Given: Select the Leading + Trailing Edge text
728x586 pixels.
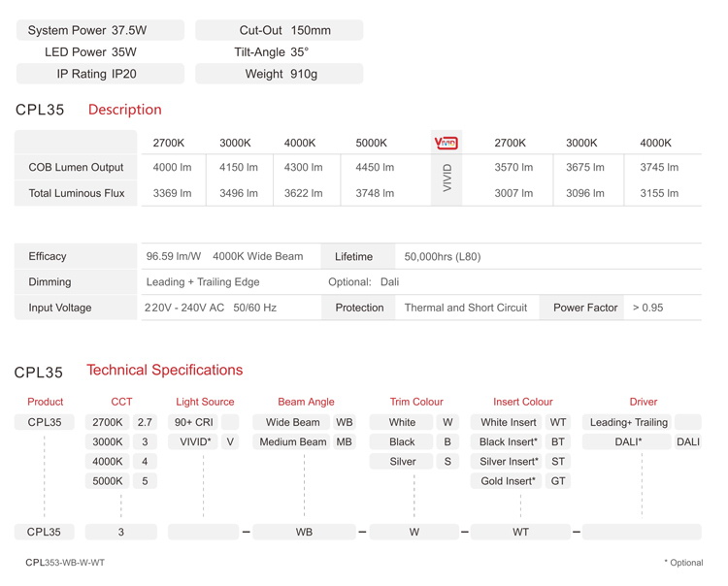Looking at the screenshot, I should tap(203, 282).
